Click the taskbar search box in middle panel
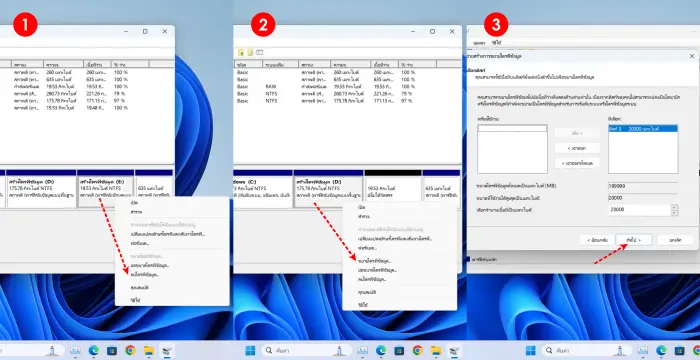700x360 pixels. click(306, 351)
